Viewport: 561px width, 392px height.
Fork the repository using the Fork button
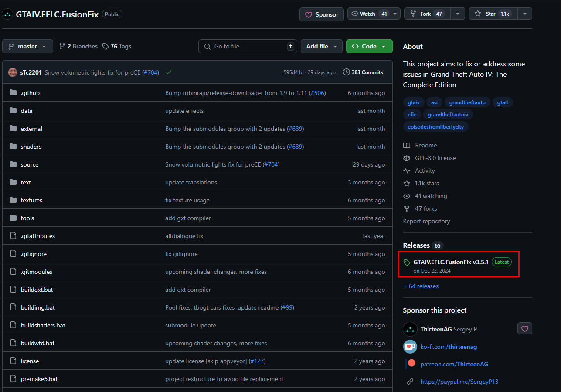coord(427,14)
